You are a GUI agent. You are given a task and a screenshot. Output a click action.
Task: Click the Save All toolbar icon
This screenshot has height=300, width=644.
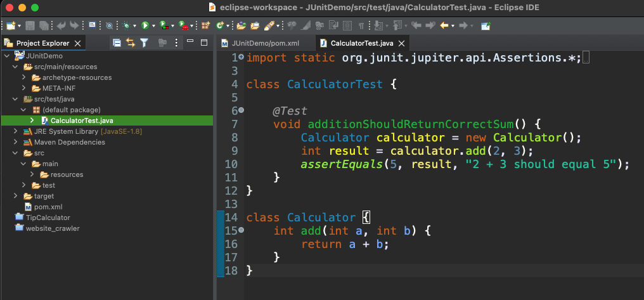pyautogui.click(x=44, y=26)
